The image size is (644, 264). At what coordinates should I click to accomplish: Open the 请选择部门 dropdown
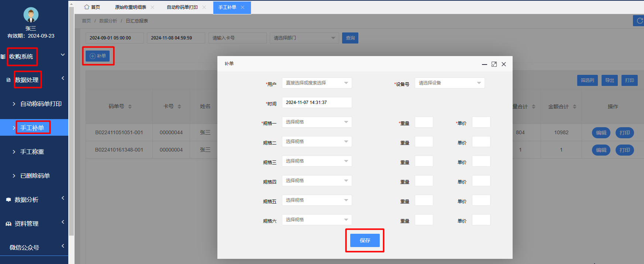click(x=304, y=38)
